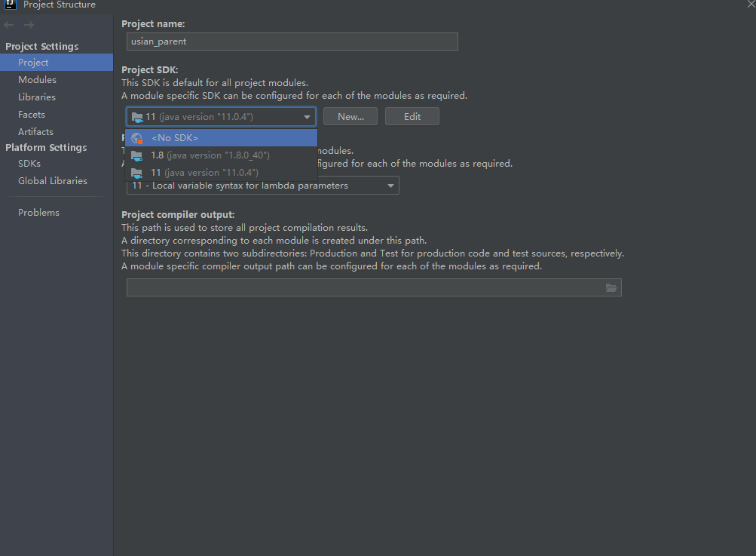Screen dimensions: 756x556
Task: Click the Edit button
Action: click(412, 116)
